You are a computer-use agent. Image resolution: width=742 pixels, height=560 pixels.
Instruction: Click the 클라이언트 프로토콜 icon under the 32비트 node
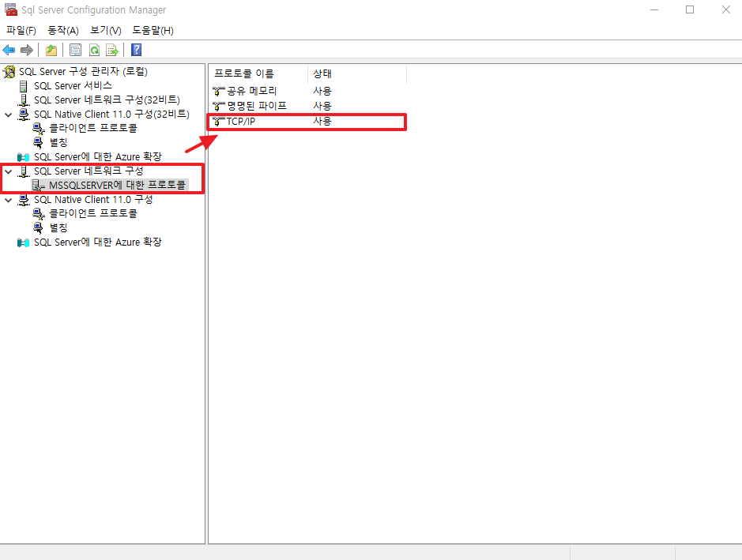[x=39, y=129]
